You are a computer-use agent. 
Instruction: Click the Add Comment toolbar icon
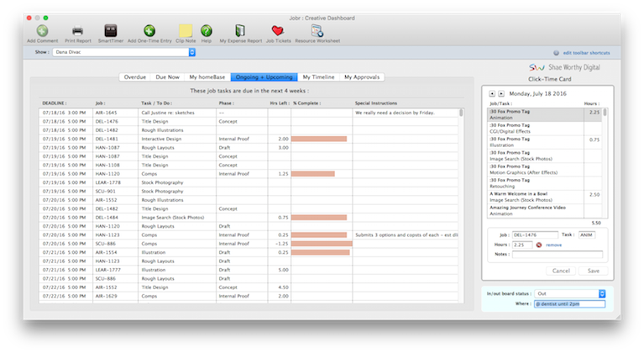pyautogui.click(x=42, y=30)
